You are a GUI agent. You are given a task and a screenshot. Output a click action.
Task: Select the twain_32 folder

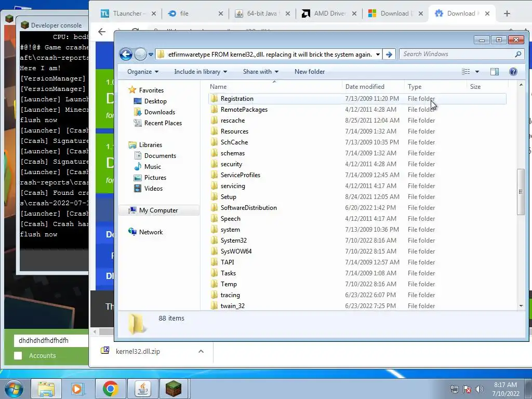click(232, 306)
